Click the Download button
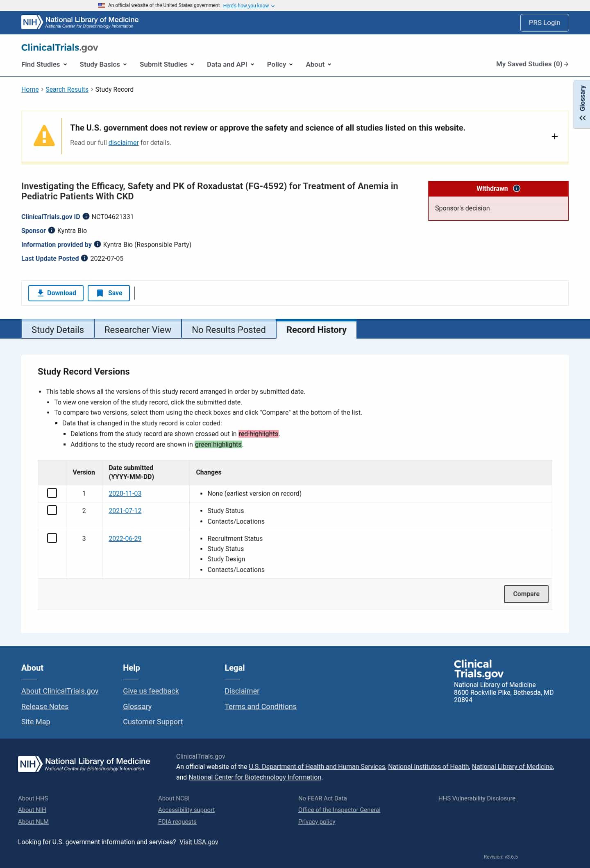The image size is (590, 868). [56, 293]
